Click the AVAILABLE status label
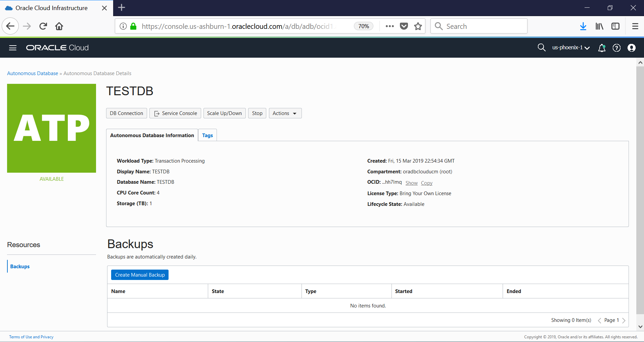Image resolution: width=644 pixels, height=342 pixels. (x=52, y=179)
